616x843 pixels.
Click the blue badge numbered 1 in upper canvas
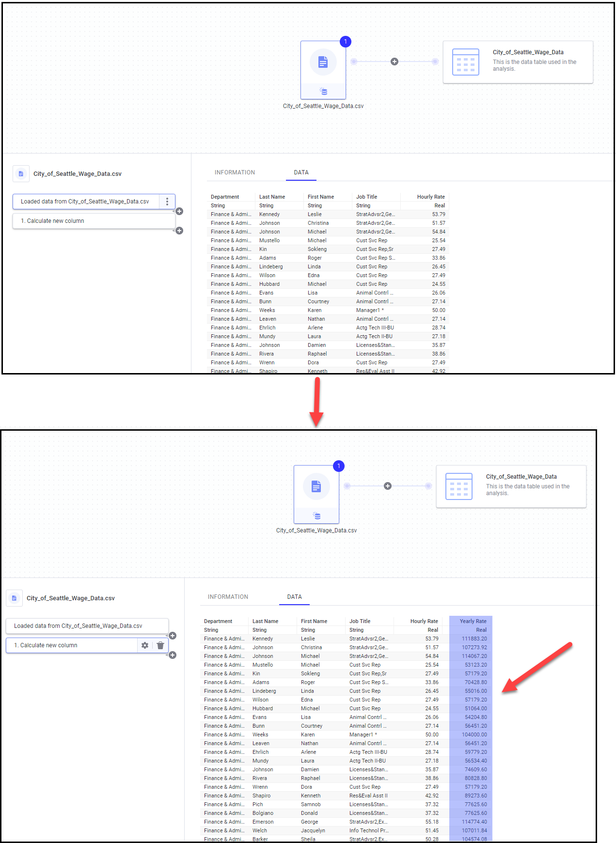[x=346, y=42]
